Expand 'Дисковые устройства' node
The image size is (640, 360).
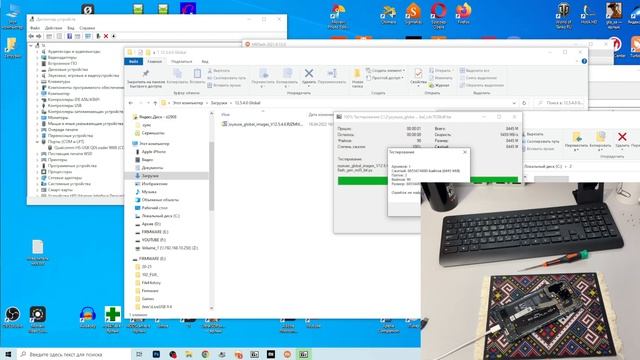pos(37,70)
